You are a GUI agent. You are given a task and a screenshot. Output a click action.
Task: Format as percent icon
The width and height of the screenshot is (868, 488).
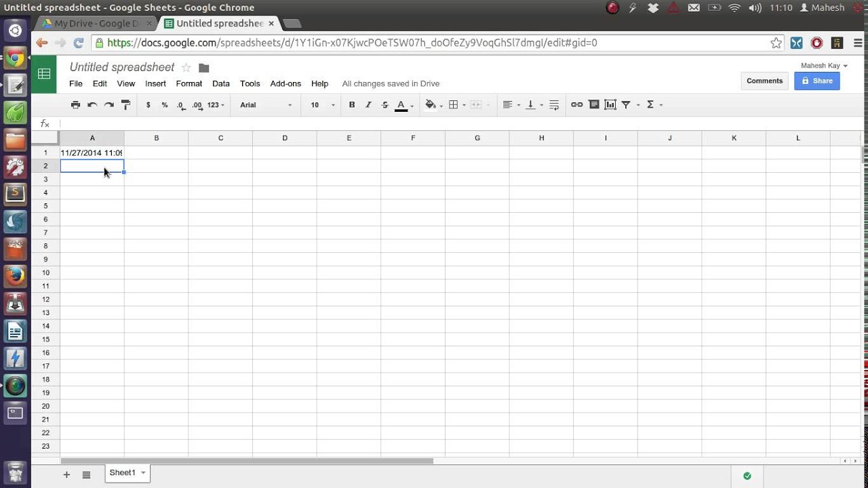pos(165,105)
